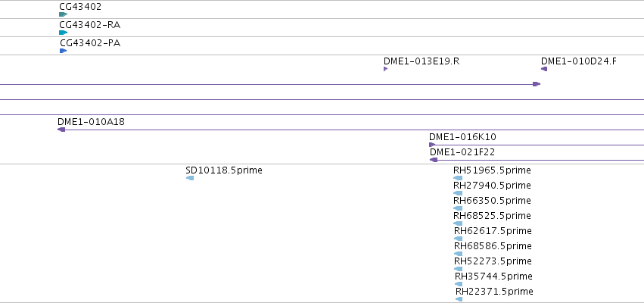Open the RH66350.5prime feature label
Viewport: 644px width, 303px height.
pyautogui.click(x=492, y=201)
